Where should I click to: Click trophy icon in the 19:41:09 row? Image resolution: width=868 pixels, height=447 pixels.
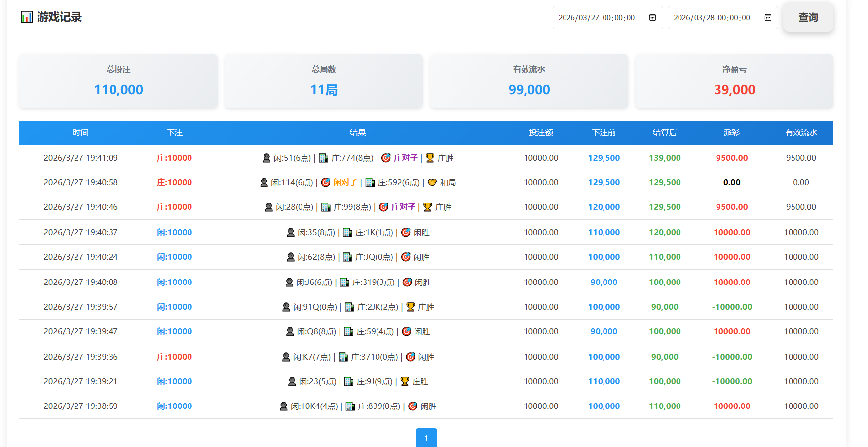[x=430, y=158]
